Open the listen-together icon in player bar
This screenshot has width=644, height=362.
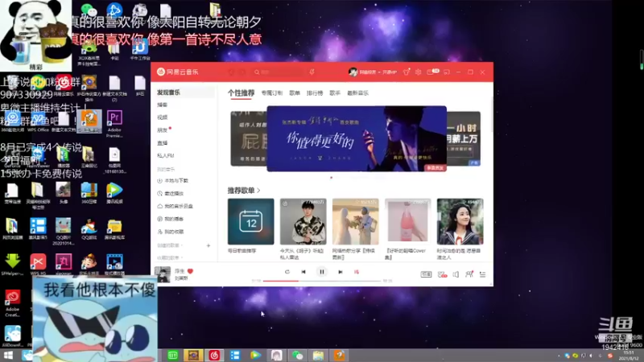point(469,274)
